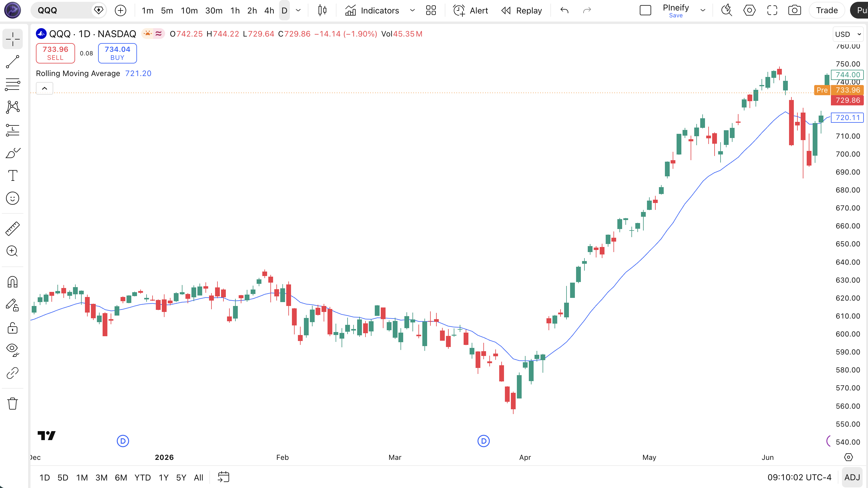Enter fullscreen mode
The image size is (868, 488).
tap(772, 10)
